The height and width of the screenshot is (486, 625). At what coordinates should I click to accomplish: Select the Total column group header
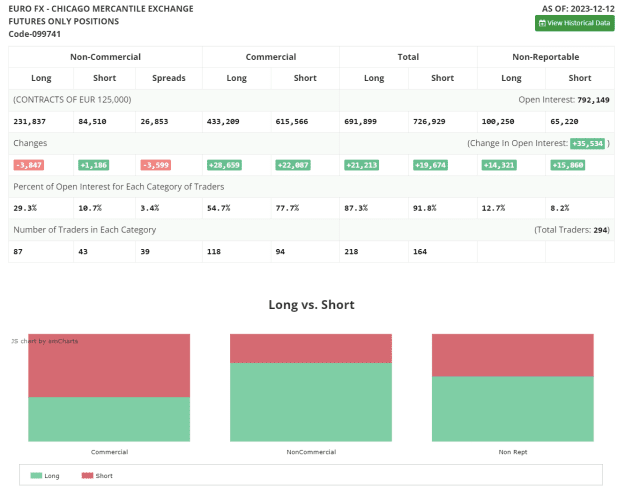[408, 57]
